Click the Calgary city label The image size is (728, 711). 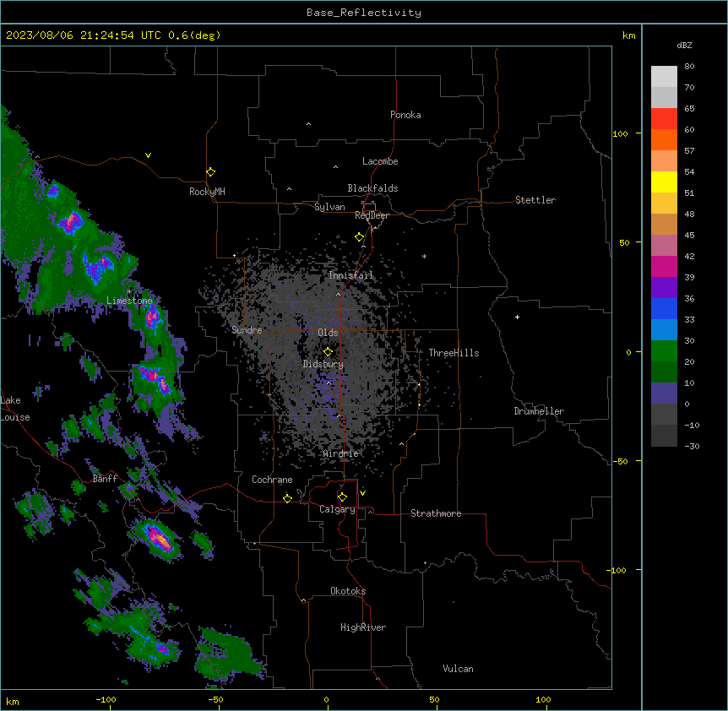[338, 509]
